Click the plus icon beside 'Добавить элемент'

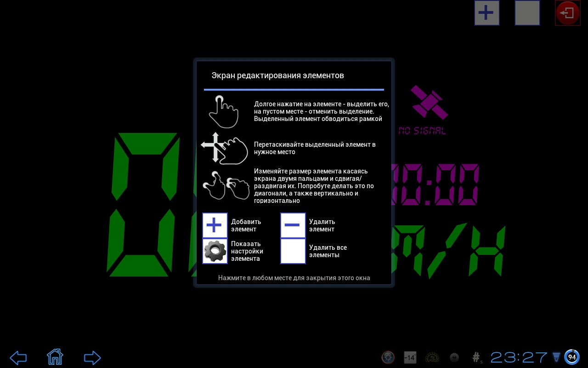pos(215,225)
